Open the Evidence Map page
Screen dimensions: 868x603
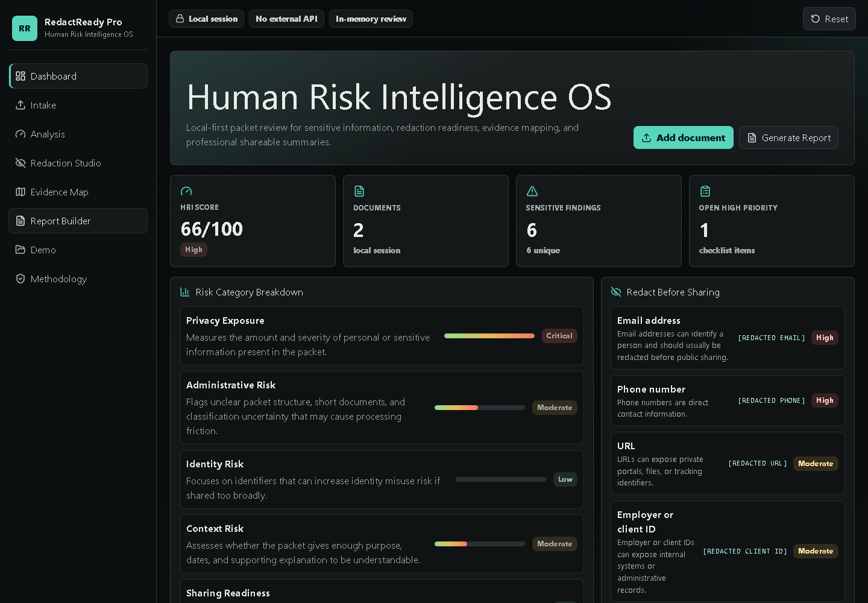click(78, 192)
